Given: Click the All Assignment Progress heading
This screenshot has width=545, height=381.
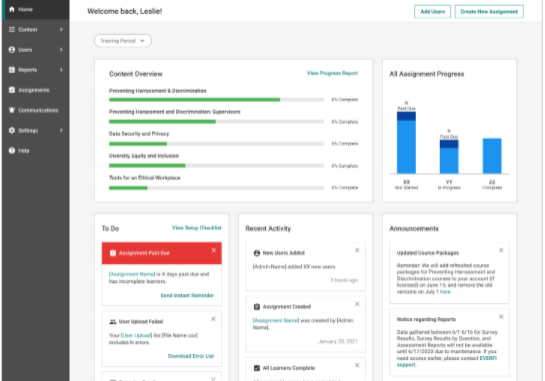Looking at the screenshot, I should [x=426, y=74].
